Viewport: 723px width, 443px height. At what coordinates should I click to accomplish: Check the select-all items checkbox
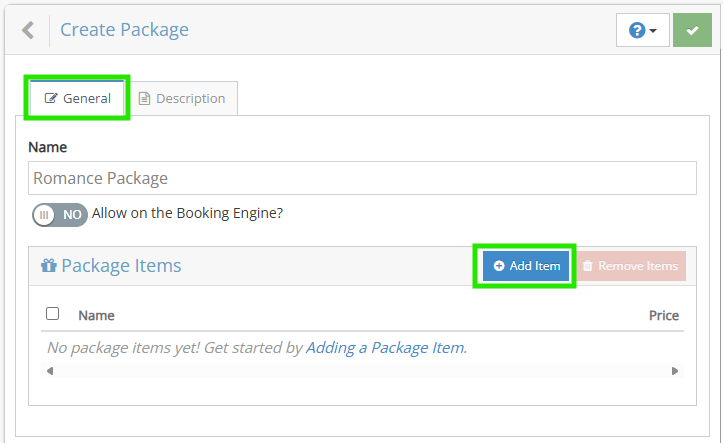(53, 314)
